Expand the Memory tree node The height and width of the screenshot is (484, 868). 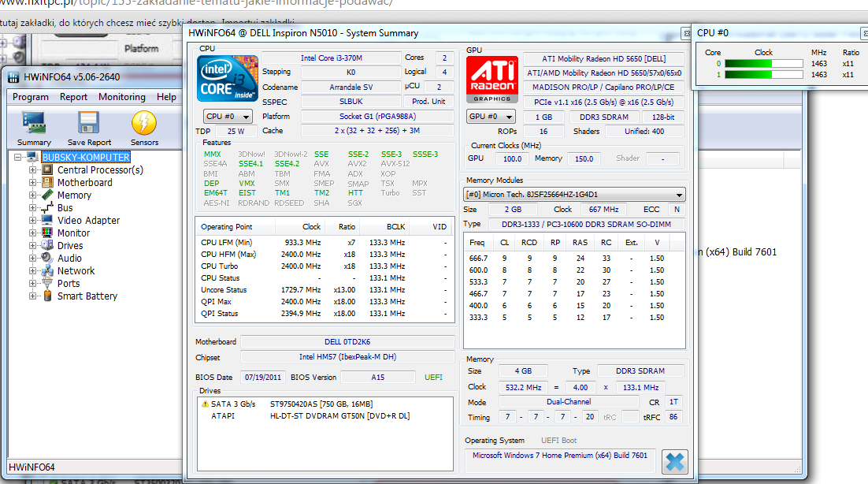32,195
